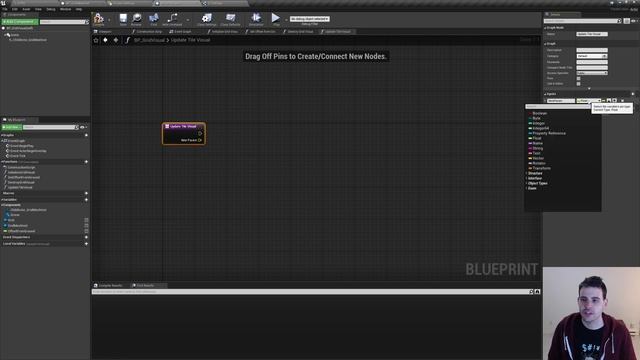Toggle the Pure checkbox
Screen dimensions: 640x360
(578, 78)
